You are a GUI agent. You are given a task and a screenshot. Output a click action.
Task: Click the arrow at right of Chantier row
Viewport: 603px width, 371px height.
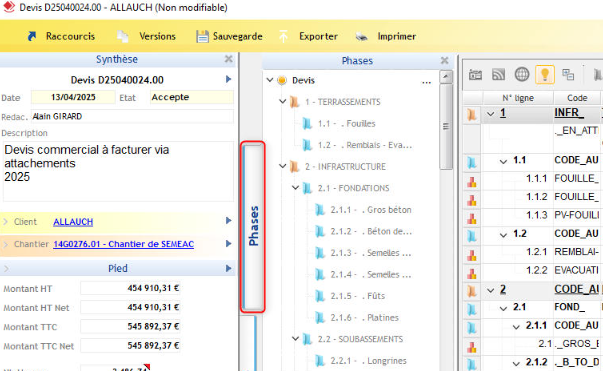pyautogui.click(x=228, y=243)
